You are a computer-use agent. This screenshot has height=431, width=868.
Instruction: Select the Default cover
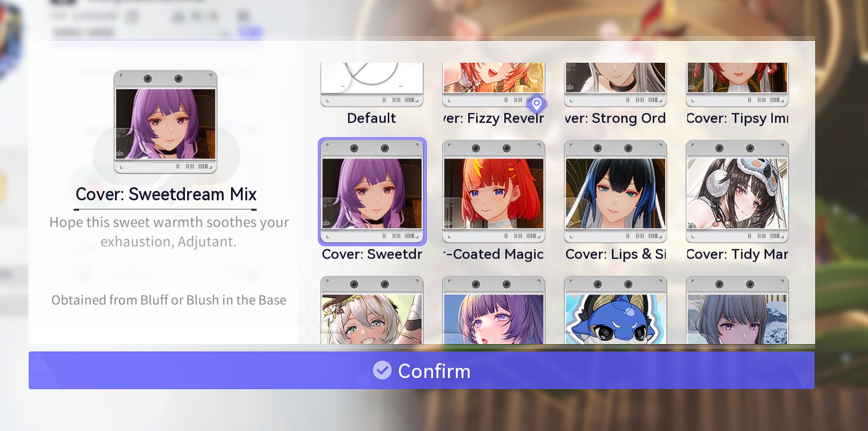coord(372,85)
